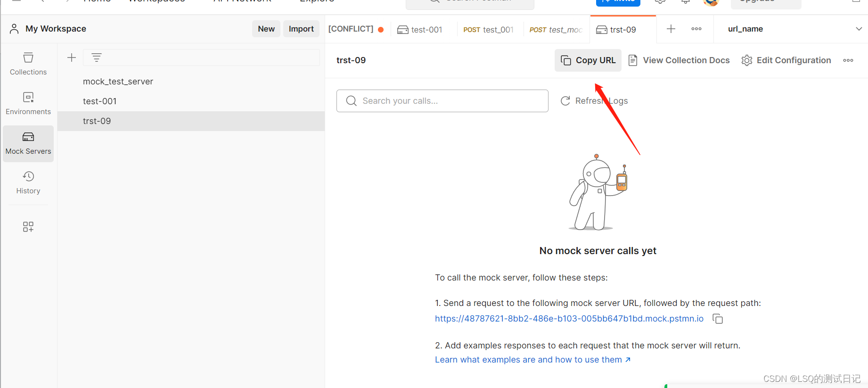Switch to the POST test_moc tab
This screenshot has height=388, width=868.
pyautogui.click(x=556, y=30)
